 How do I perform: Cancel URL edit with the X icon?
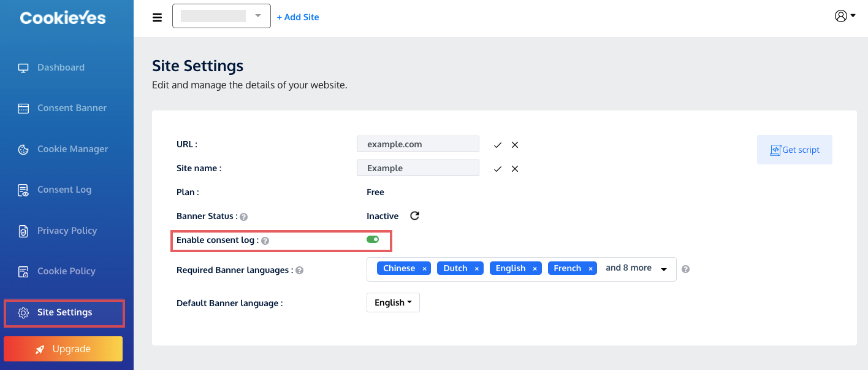(515, 145)
